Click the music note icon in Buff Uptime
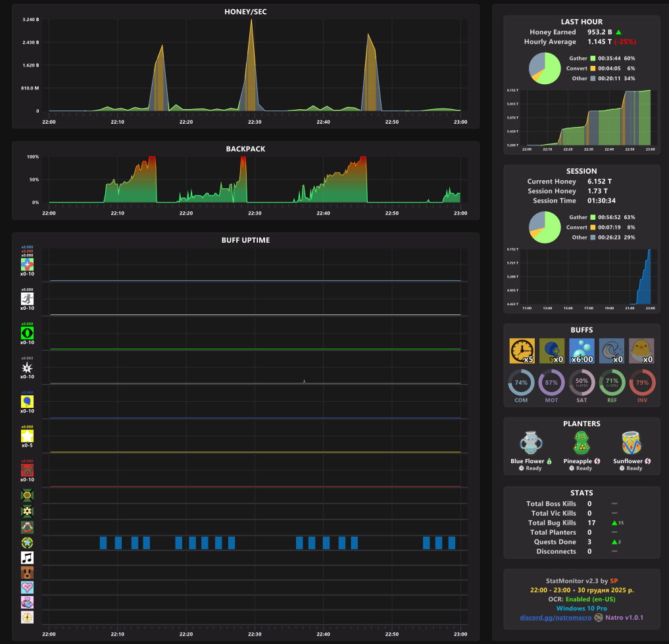 [x=28, y=557]
